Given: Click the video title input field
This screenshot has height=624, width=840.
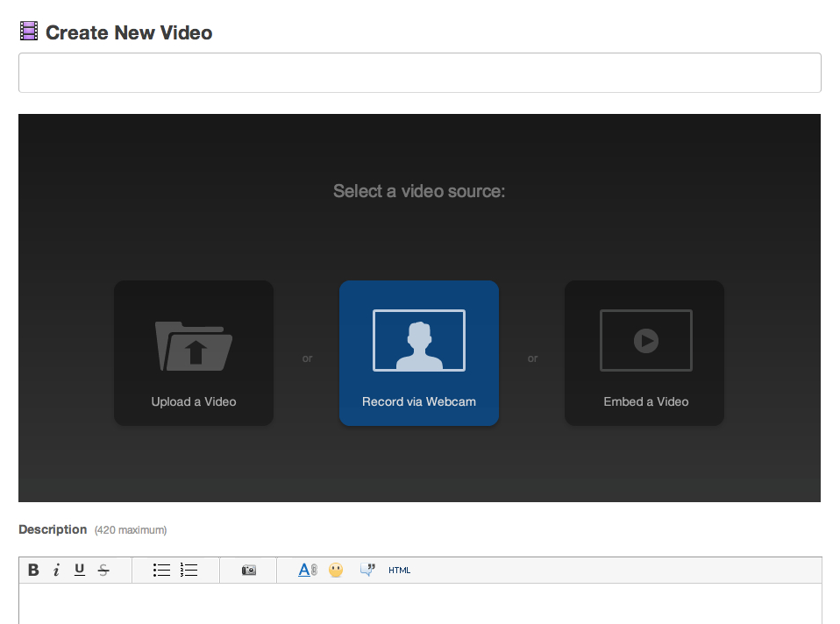Looking at the screenshot, I should pyautogui.click(x=419, y=73).
